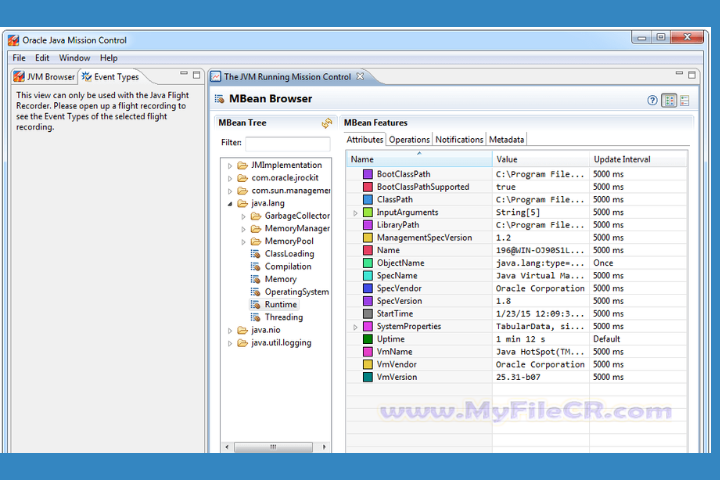Click the SpecName cyan color swatch
The height and width of the screenshot is (480, 720).
click(x=368, y=276)
